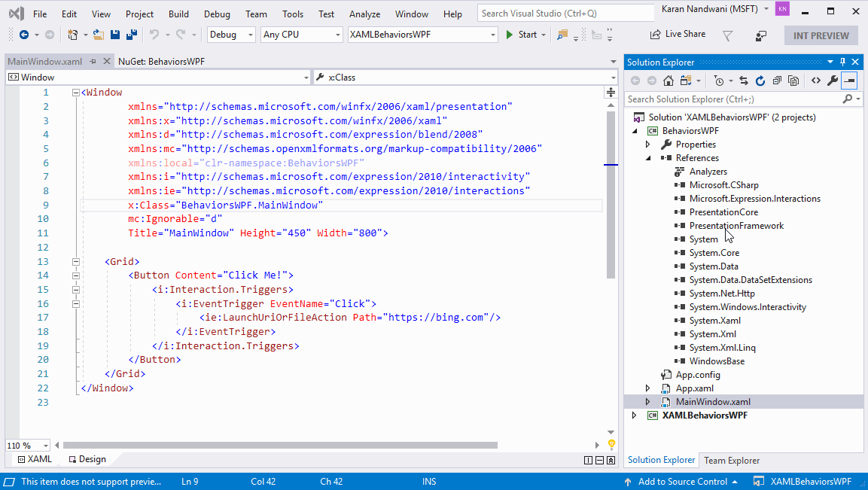Switch to the Team Explorer tab
Image resolution: width=868 pixels, height=490 pixels.
[x=732, y=460]
